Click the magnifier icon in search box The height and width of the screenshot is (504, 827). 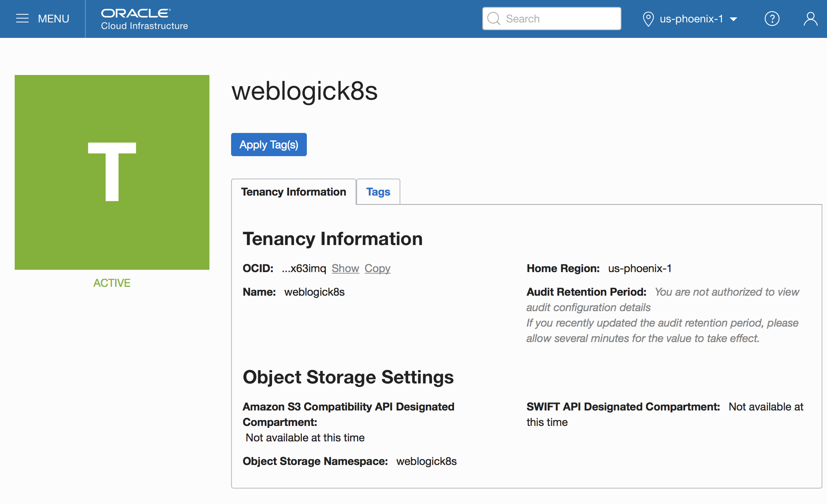493,19
